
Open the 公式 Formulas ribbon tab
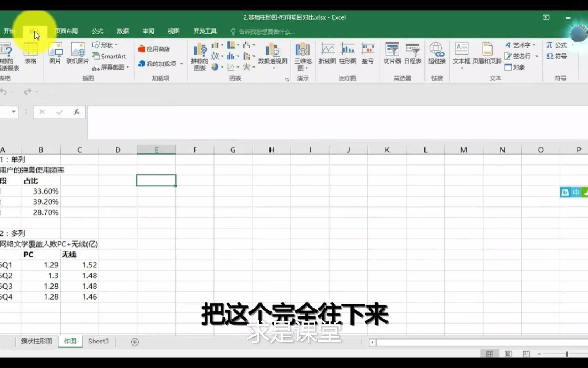coord(97,31)
